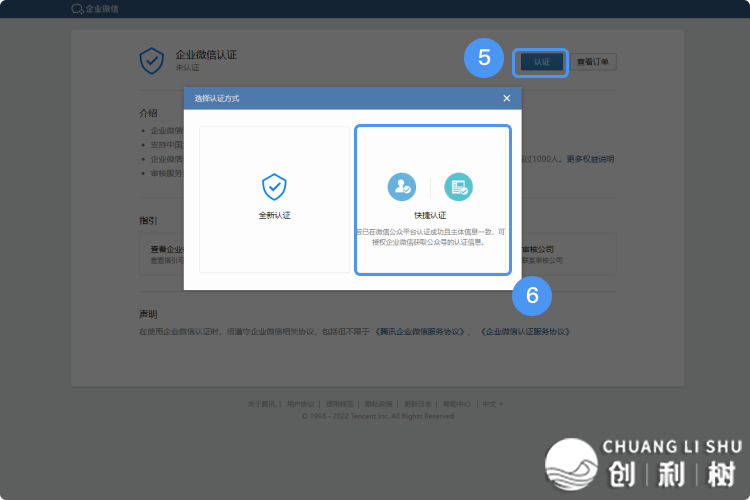Open the 关于腾讯 footer link
Screen dimensions: 750x500
tap(261, 404)
